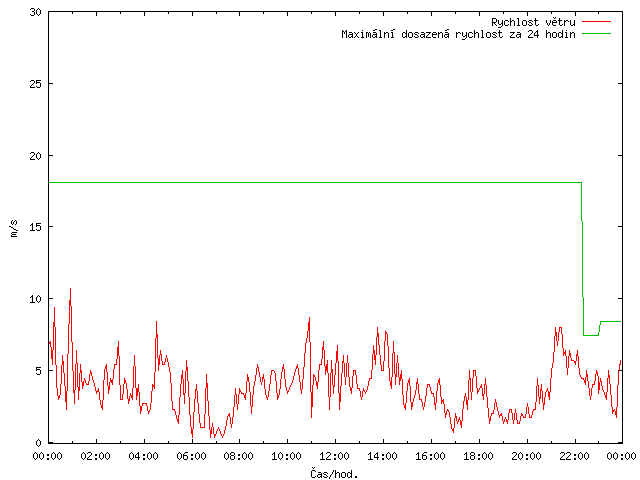
Task: Click the x-axis time label 12:00
Action: (334, 456)
